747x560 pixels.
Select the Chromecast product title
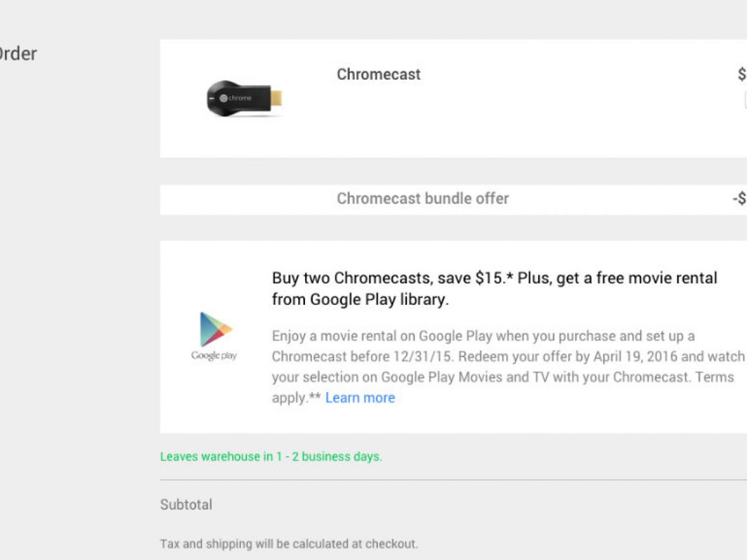pos(378,74)
